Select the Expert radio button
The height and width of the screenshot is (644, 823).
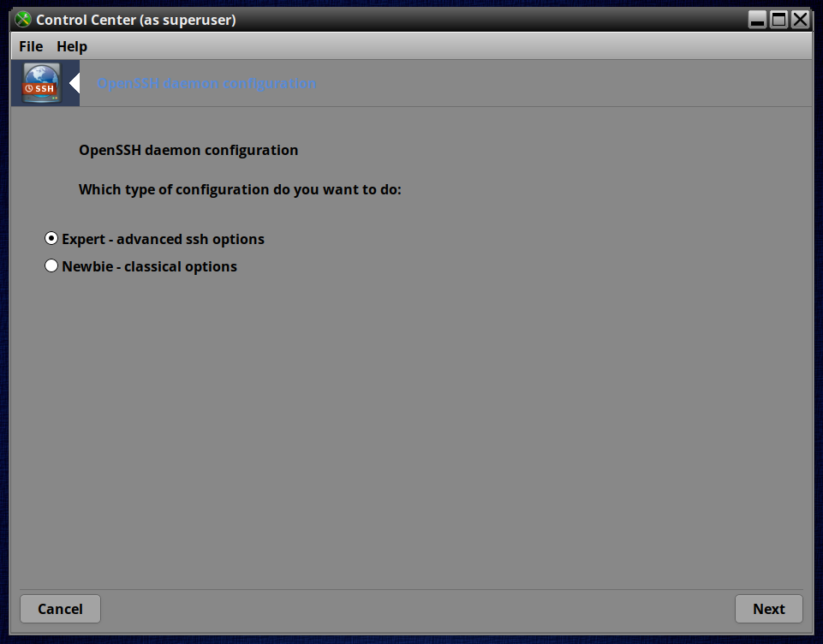point(51,238)
